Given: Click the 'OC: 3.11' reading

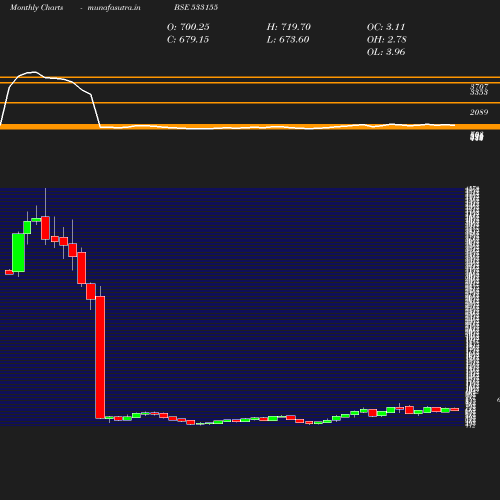Looking at the screenshot, I should [x=386, y=27].
